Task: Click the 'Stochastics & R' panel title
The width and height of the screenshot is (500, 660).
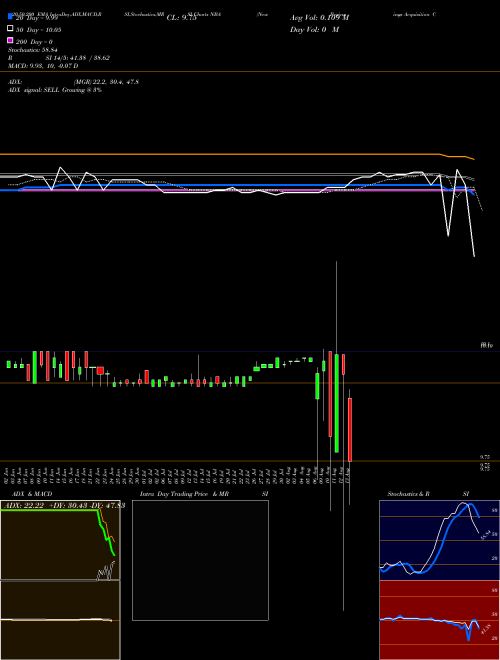Action: pos(408,494)
